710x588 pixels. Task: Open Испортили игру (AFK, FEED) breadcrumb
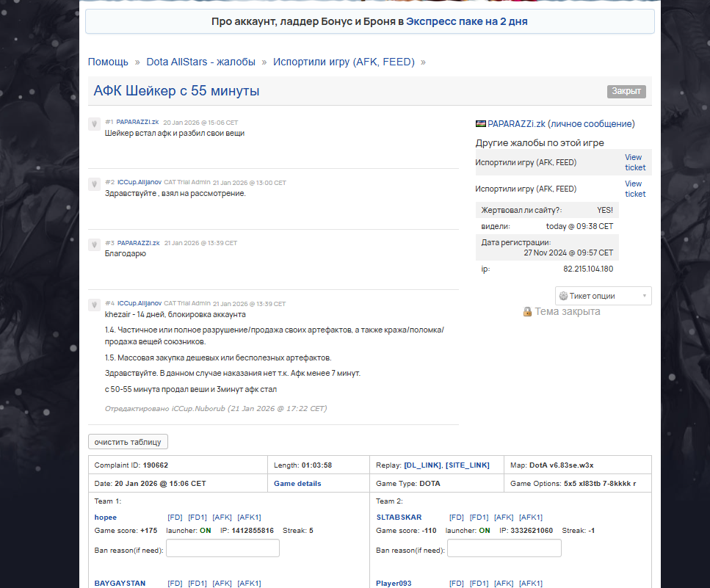pos(344,62)
